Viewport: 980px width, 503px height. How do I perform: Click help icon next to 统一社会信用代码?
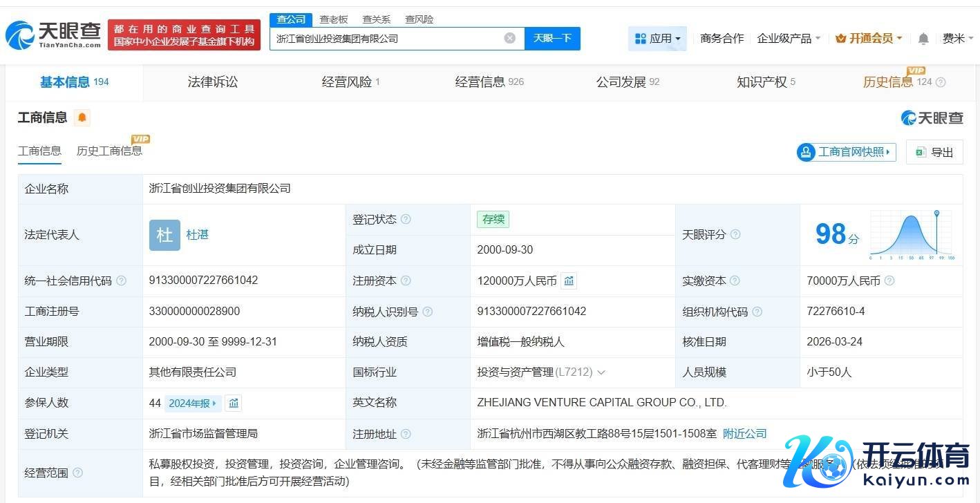(x=122, y=281)
